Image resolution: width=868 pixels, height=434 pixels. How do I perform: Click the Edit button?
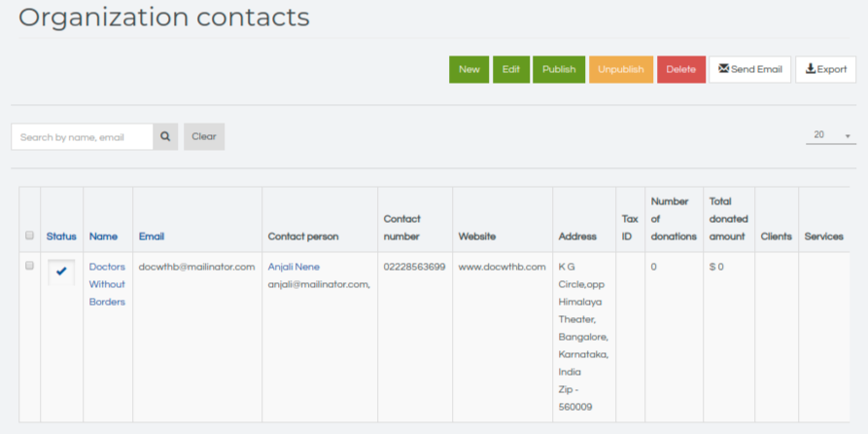coord(511,69)
